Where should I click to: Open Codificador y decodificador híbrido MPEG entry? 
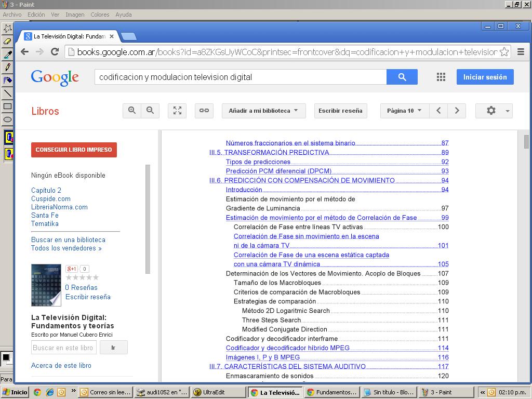pyautogui.click(x=337, y=348)
